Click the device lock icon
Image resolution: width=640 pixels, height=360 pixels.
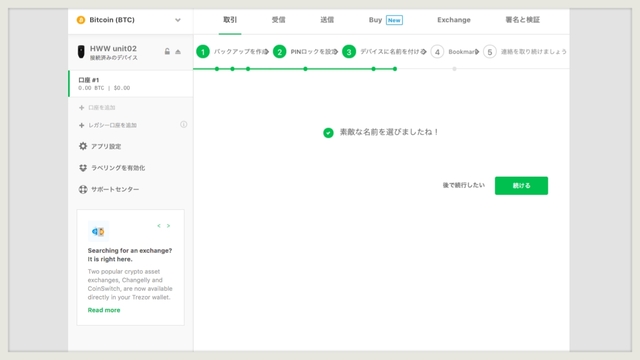tap(167, 51)
